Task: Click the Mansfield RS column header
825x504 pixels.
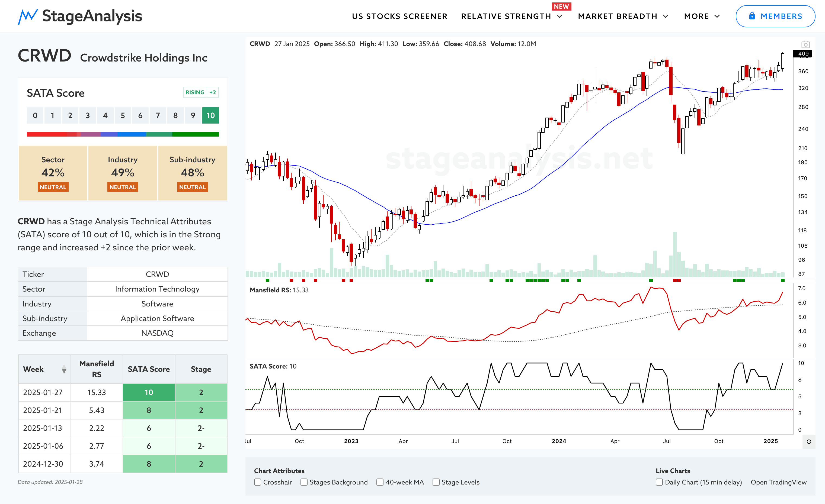Action: pos(97,369)
